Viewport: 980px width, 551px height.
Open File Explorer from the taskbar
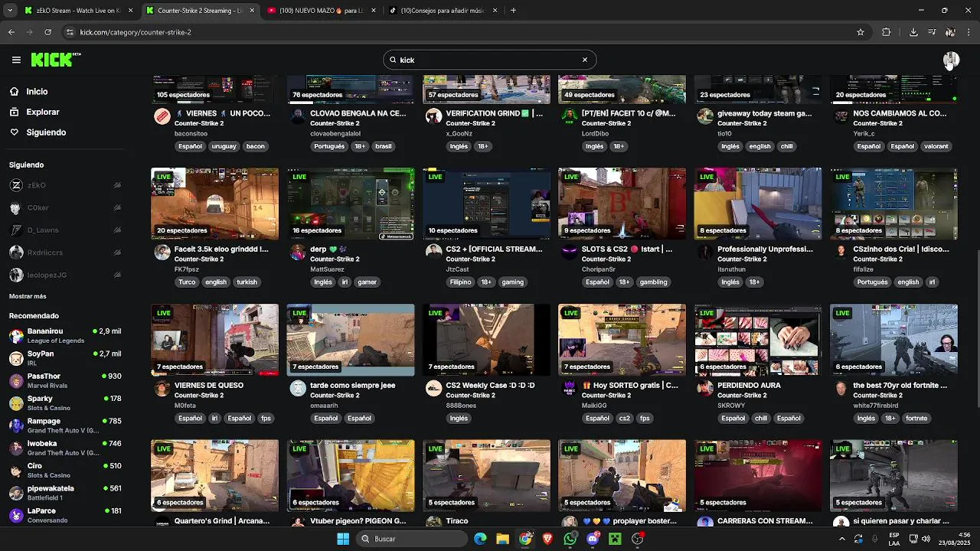[502, 539]
